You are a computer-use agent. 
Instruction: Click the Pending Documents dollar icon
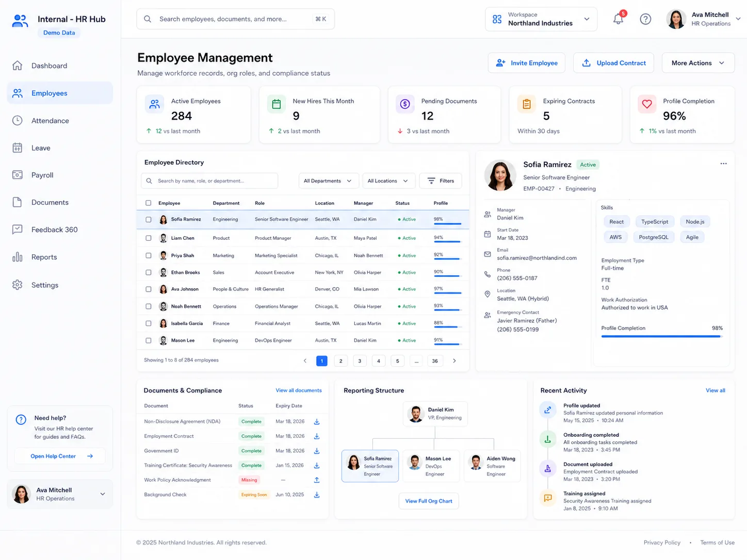click(x=405, y=104)
